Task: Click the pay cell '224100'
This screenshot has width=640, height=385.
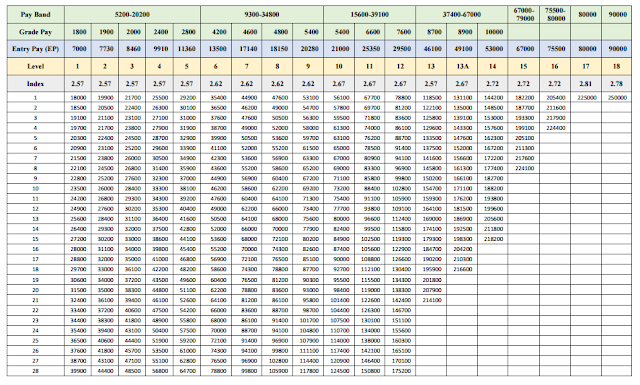Action: [525, 168]
